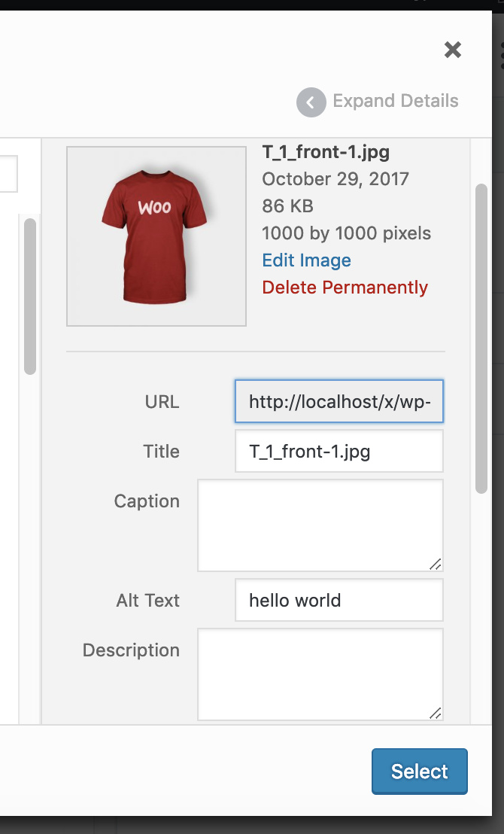
Task: Click the Alt Text field with hello world
Action: 339,601
